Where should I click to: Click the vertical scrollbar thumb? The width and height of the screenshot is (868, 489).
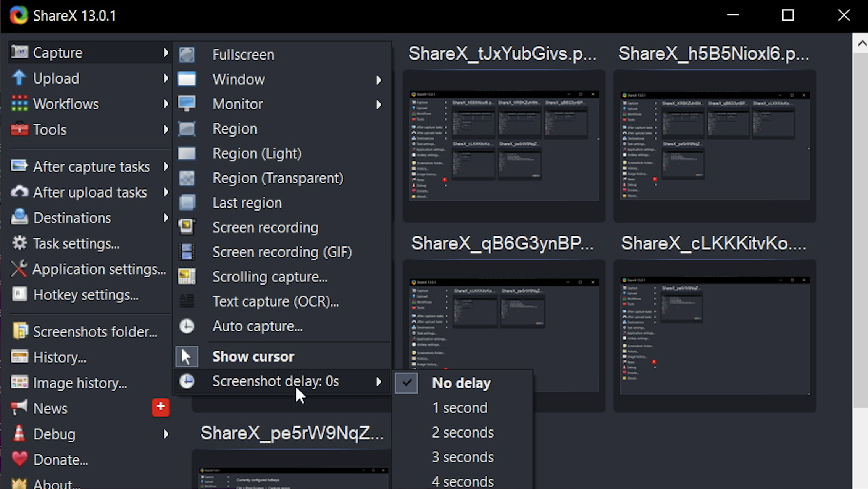coord(860,230)
